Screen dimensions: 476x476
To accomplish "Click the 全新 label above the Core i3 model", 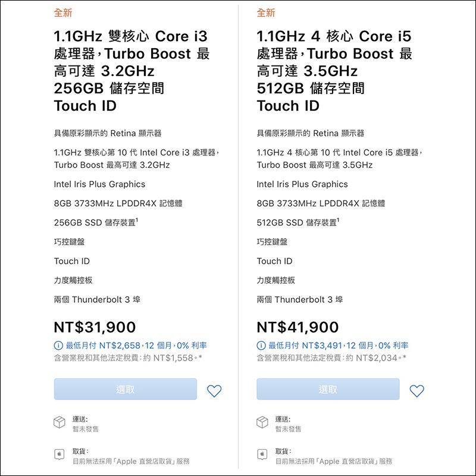I will point(63,13).
